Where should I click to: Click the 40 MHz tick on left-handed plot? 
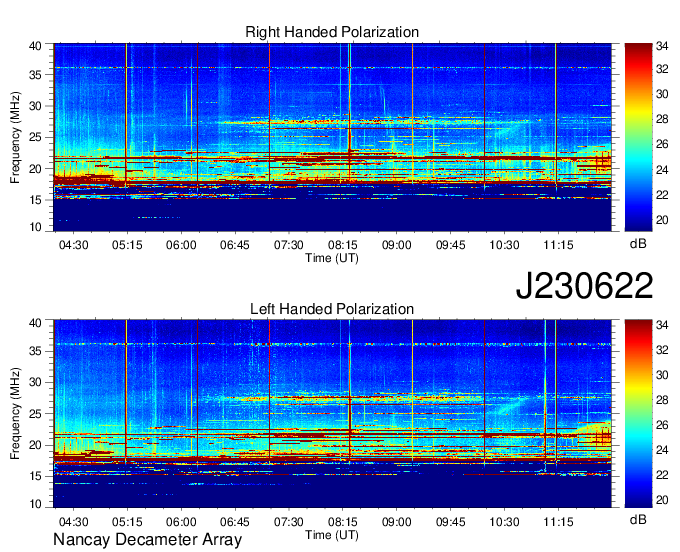[35, 323]
